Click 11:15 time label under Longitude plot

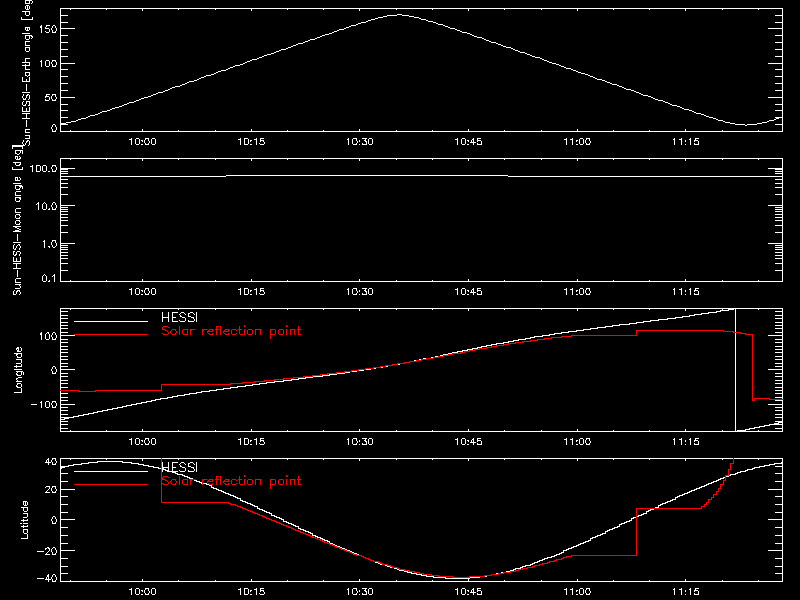pos(686,442)
